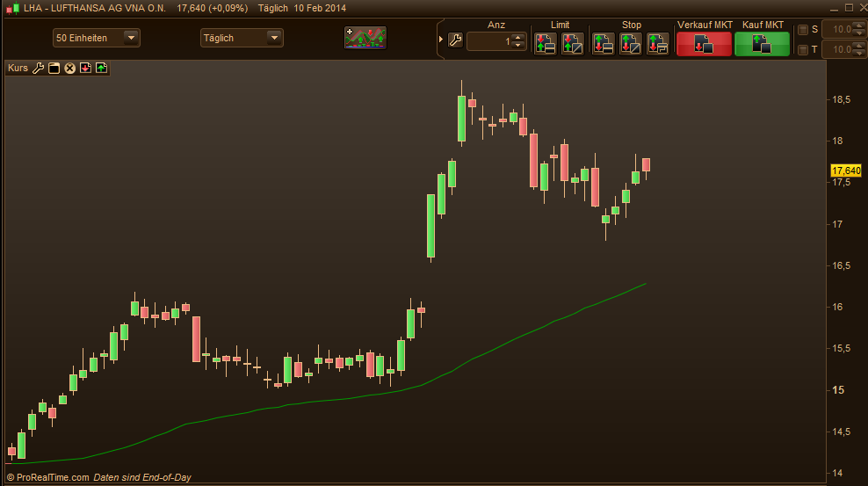Open the add indicator chart icon
The height and width of the screenshot is (486, 868).
[365, 38]
